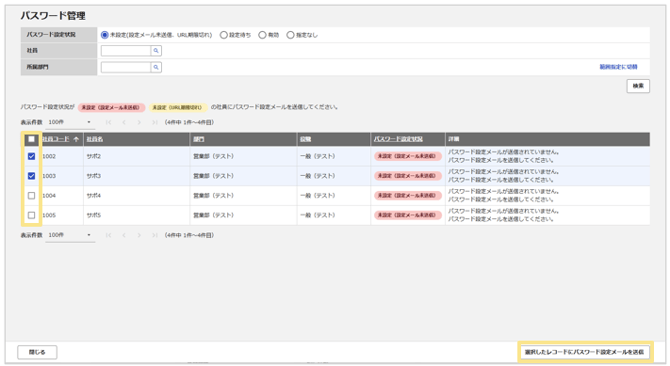Focus the 社員 input field
Image resolution: width=670 pixels, height=366 pixels.
(126, 51)
